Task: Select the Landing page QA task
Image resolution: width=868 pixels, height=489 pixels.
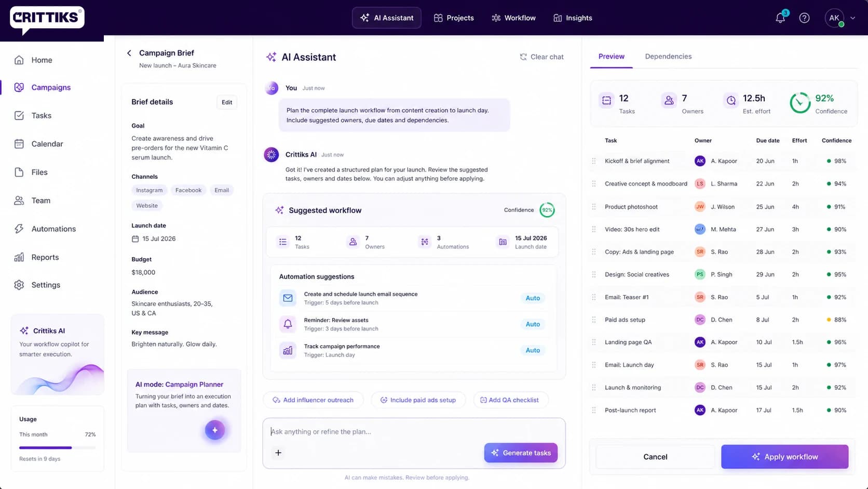Action: [x=628, y=342]
